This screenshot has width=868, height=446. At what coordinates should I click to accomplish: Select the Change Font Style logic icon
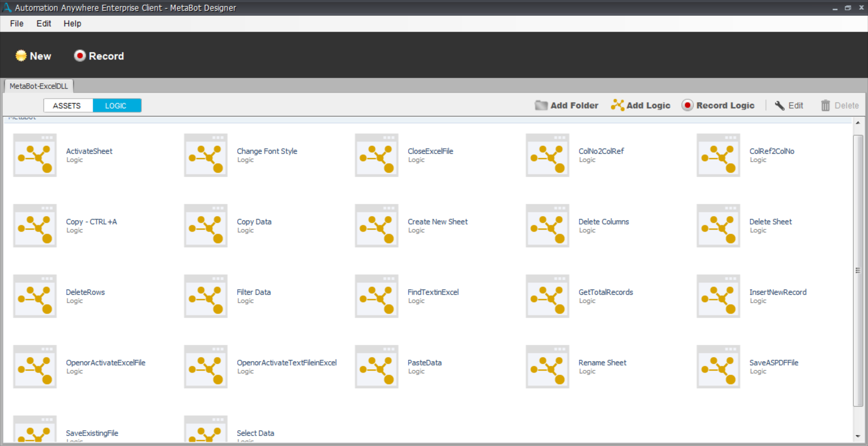(x=206, y=155)
